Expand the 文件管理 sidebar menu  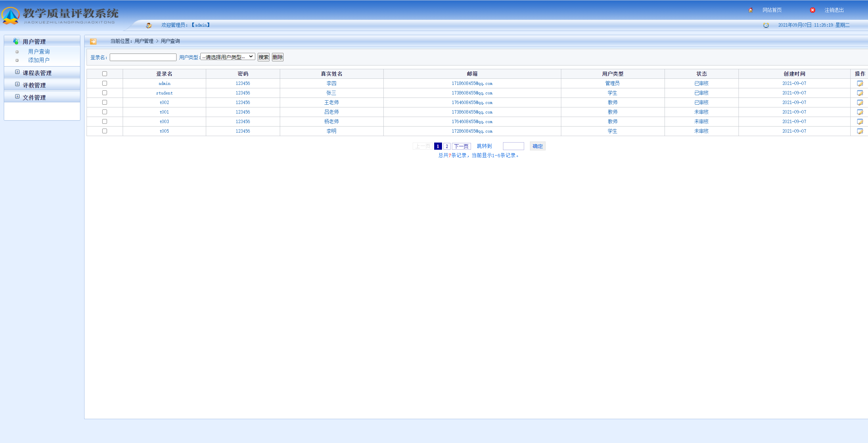point(34,98)
